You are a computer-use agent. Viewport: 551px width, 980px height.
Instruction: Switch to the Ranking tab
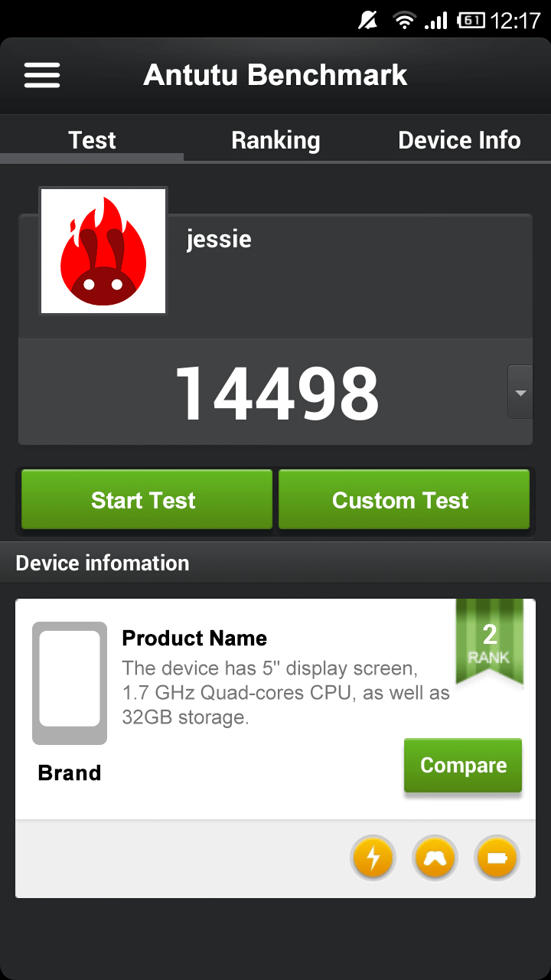click(x=275, y=140)
